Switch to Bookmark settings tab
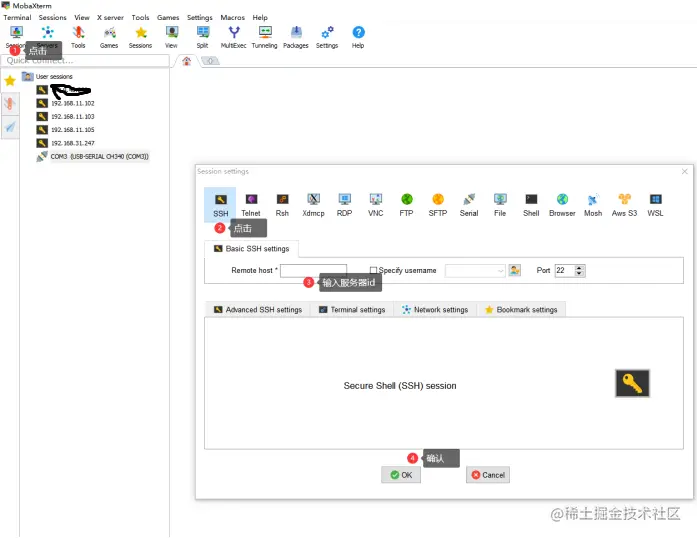 (521, 309)
